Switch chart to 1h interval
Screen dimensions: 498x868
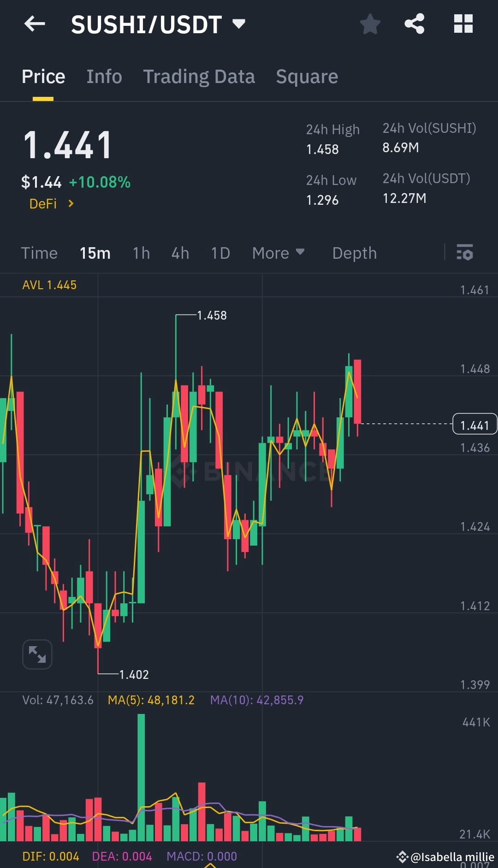pyautogui.click(x=141, y=253)
